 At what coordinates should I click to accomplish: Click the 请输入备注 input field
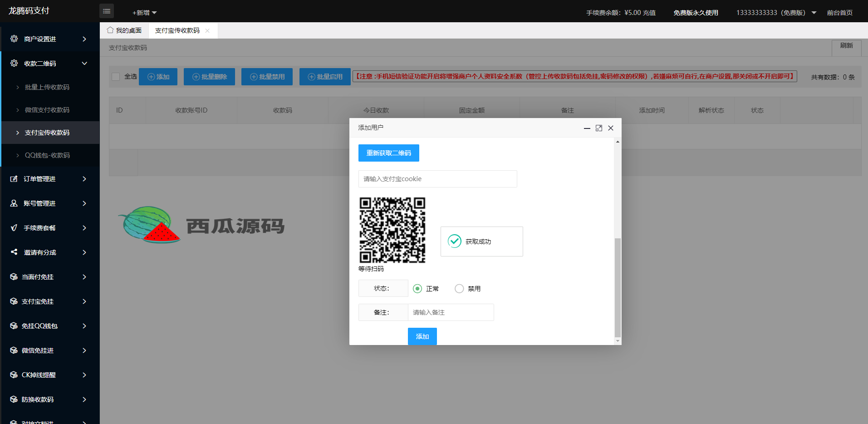tap(451, 312)
